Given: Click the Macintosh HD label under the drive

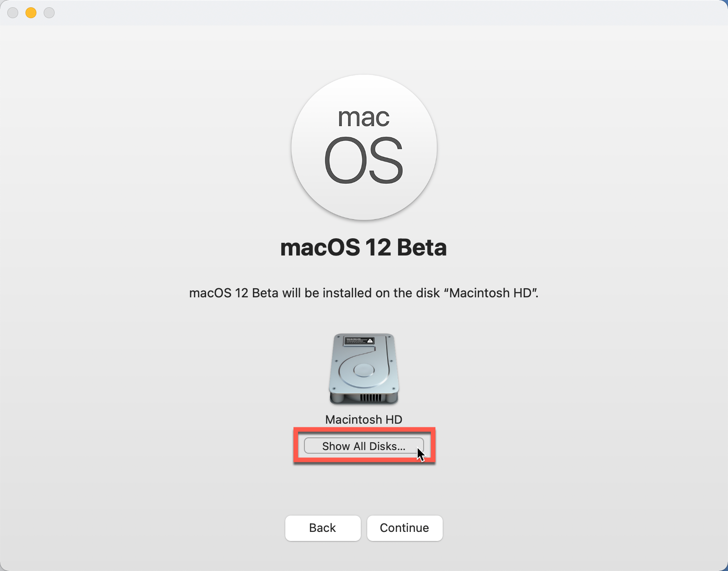Looking at the screenshot, I should 364,420.
